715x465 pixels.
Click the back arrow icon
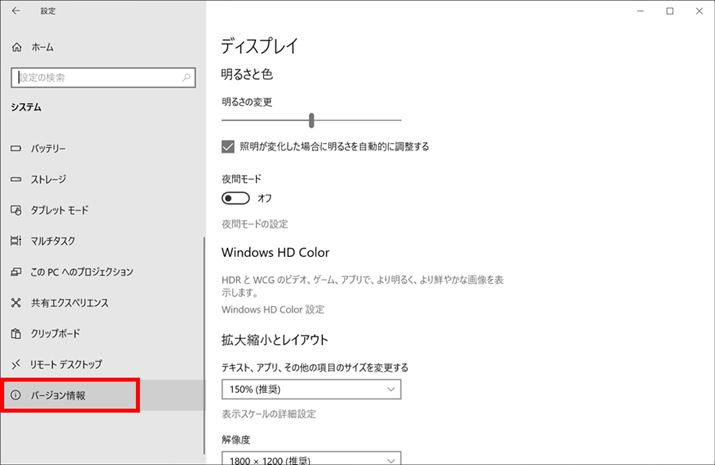(x=15, y=11)
